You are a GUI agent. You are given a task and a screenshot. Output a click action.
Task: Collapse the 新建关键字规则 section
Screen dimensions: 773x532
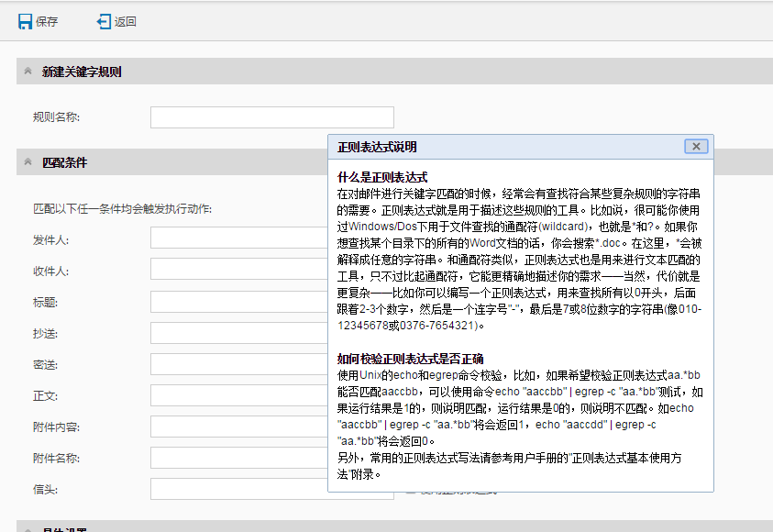click(28, 72)
